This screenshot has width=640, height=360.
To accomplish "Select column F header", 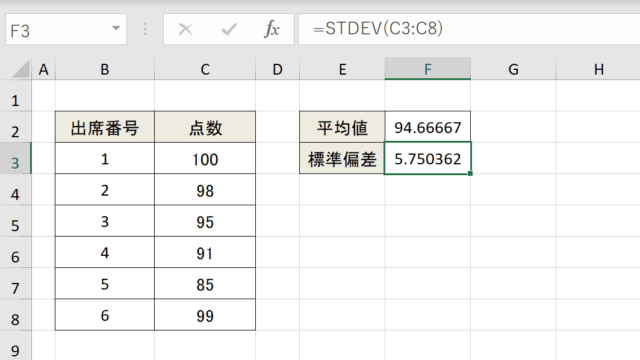I will click(x=427, y=69).
